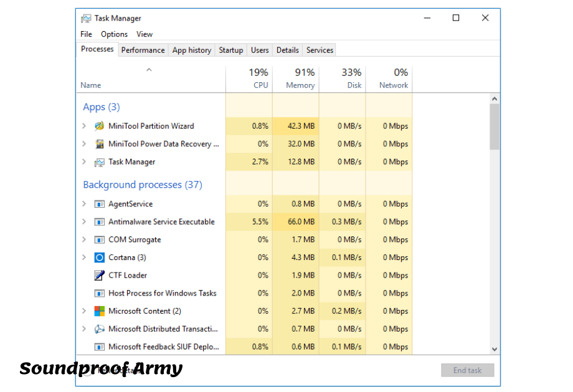Select the Apps (3) group heading
The width and height of the screenshot is (573, 392).
coord(102,107)
